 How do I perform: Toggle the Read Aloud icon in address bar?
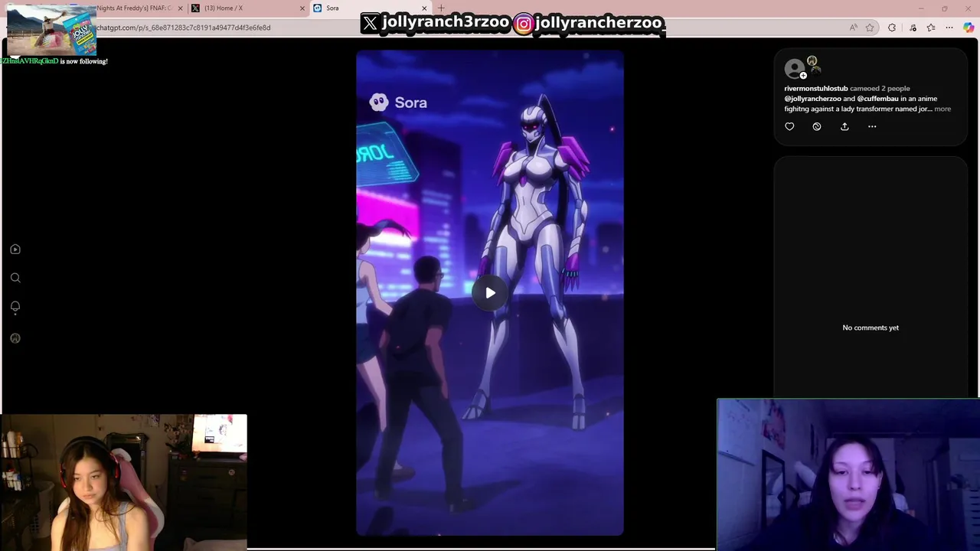tap(853, 28)
